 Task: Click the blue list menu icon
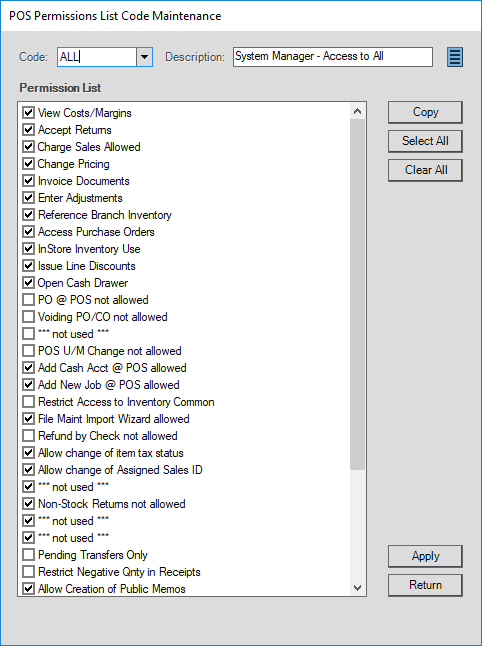pos(455,57)
